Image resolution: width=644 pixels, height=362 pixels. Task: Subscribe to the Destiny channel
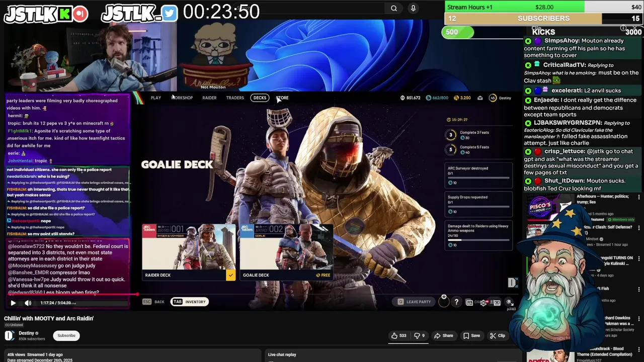(66, 335)
